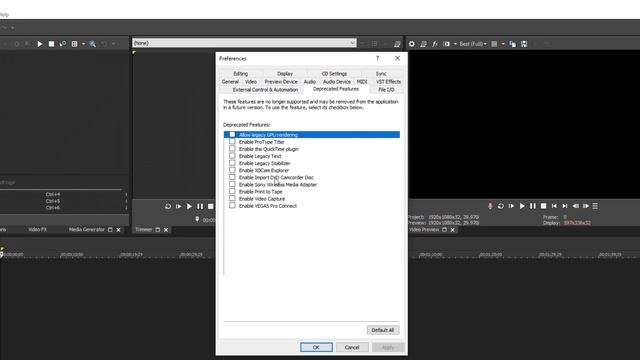Open Best (Full) preview quality dropdown
640x360 pixels.
click(473, 44)
